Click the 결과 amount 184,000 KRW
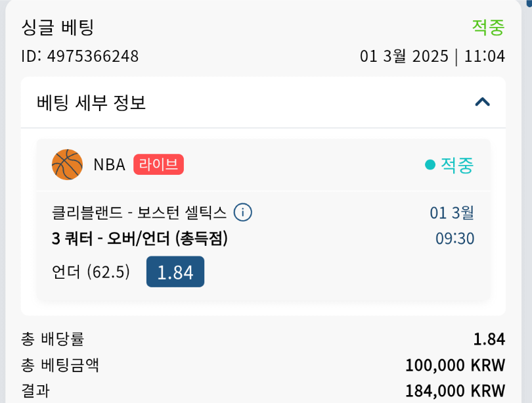532x403 pixels. coord(454,391)
